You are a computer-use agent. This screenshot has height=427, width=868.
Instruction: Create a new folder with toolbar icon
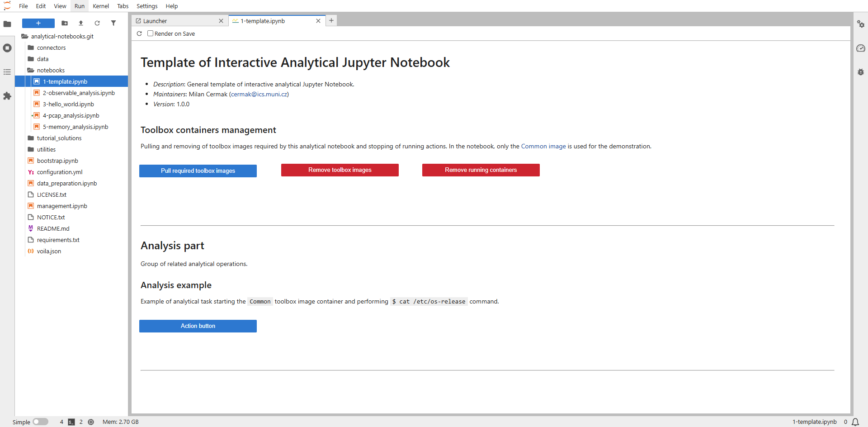65,23
